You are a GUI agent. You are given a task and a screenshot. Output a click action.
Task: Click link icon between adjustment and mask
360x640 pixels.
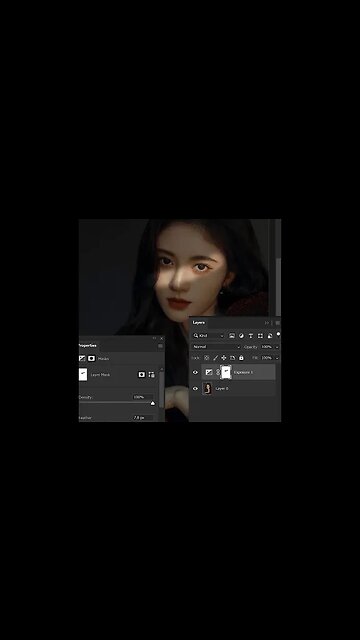pos(218,372)
